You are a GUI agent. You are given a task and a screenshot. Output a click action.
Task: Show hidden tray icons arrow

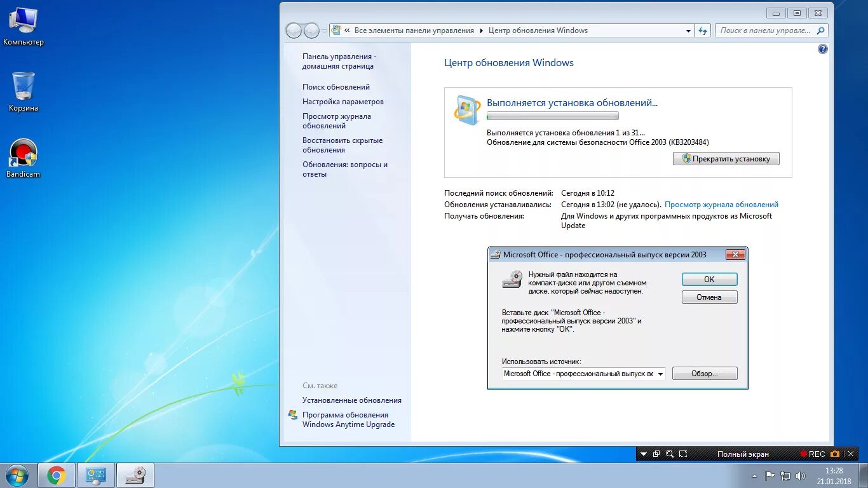point(754,475)
